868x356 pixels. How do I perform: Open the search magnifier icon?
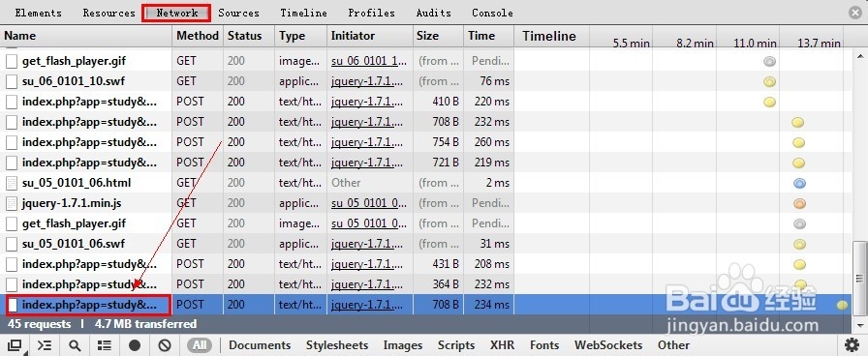[x=75, y=345]
